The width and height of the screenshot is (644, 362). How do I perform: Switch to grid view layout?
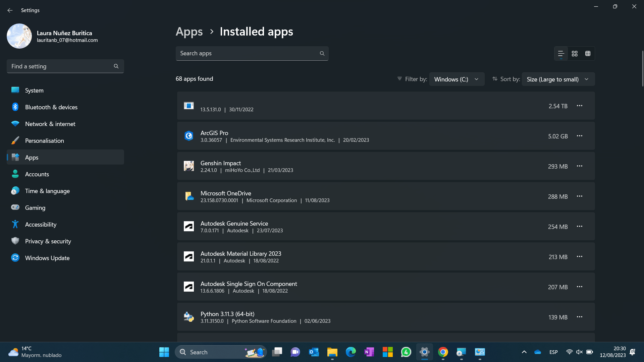point(575,54)
